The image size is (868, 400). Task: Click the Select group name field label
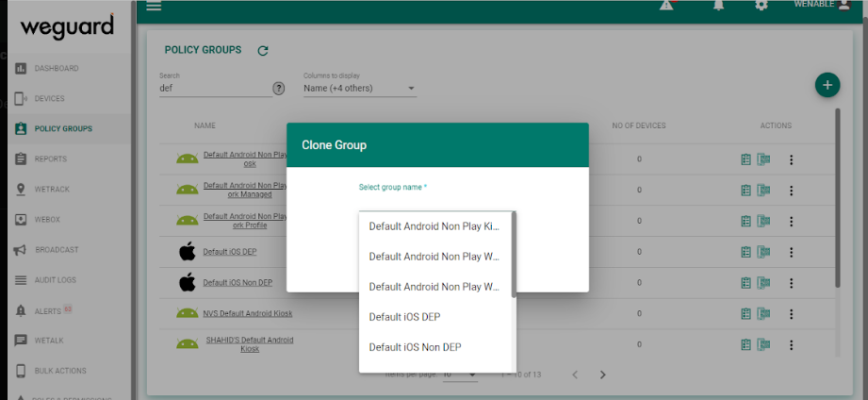coord(393,187)
